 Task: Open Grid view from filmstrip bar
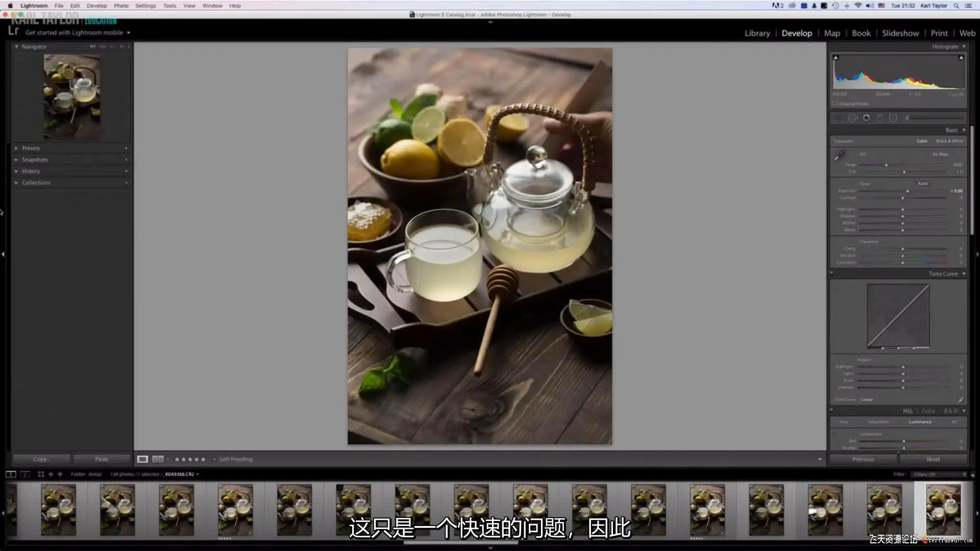pos(41,474)
